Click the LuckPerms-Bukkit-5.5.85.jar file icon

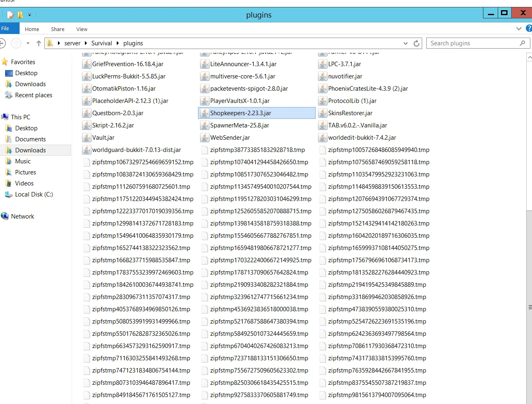[x=87, y=76]
